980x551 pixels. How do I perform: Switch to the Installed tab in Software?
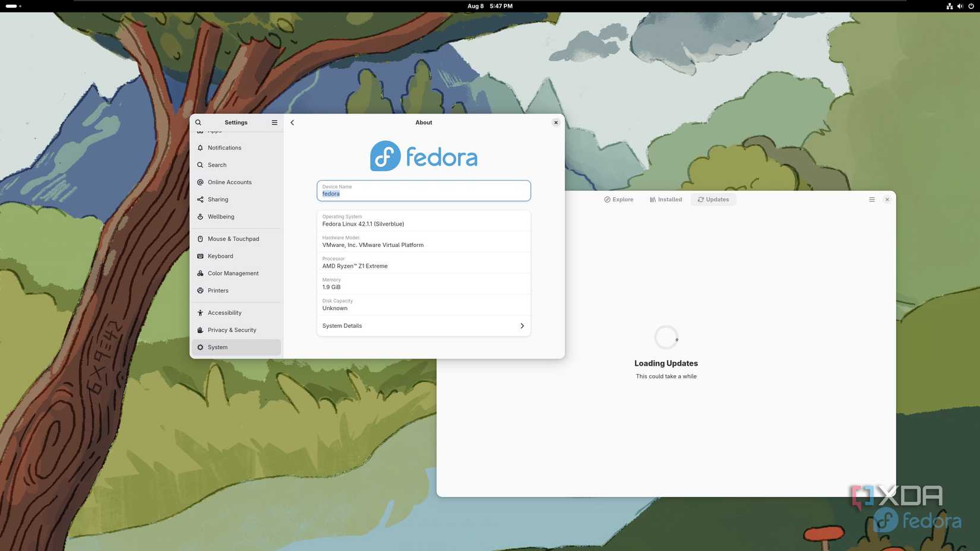pos(666,199)
